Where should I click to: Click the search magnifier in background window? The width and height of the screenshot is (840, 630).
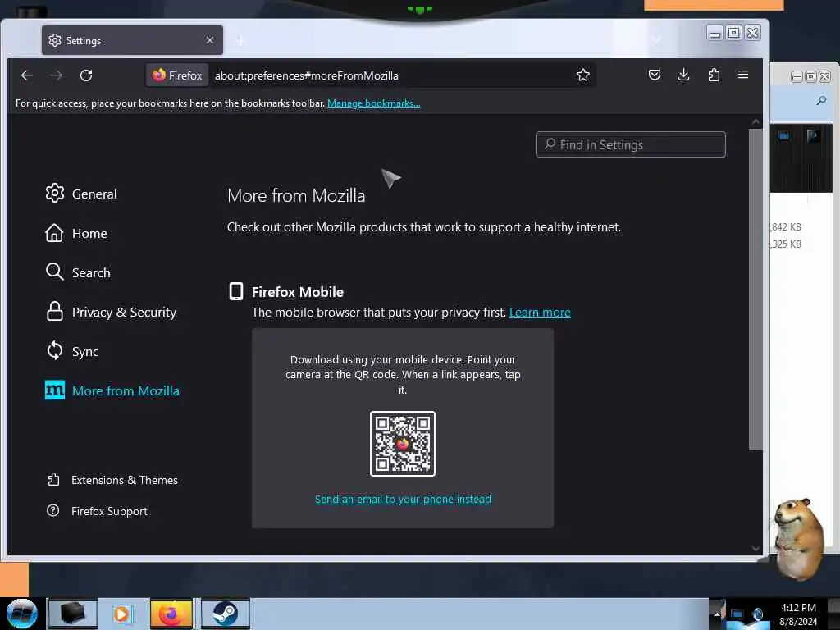(x=820, y=101)
